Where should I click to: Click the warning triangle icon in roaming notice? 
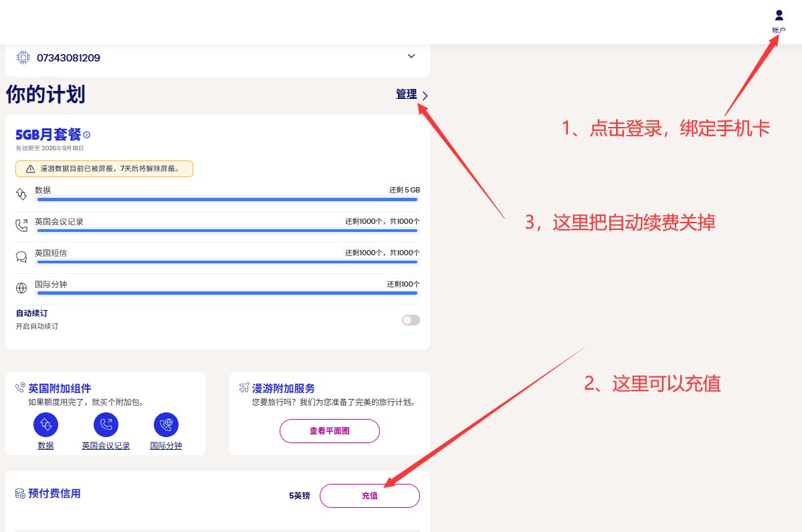[x=30, y=168]
